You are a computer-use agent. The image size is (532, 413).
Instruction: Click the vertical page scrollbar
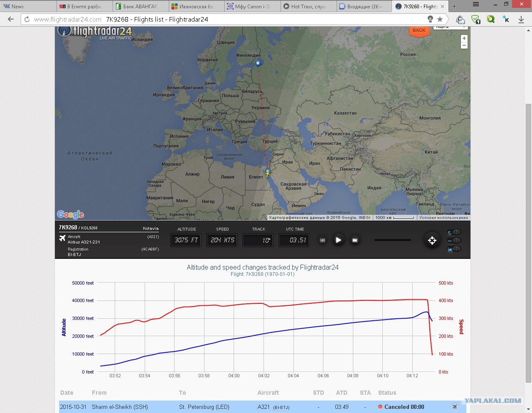click(528, 243)
